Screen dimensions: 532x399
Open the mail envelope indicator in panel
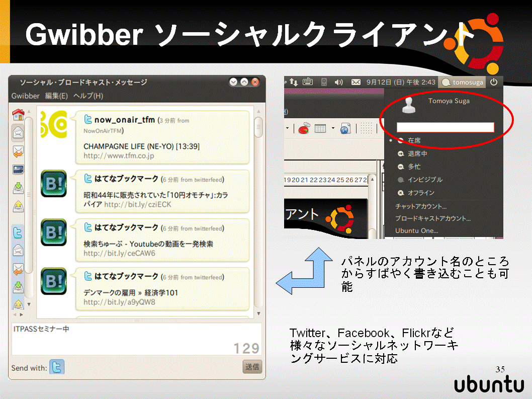coord(356,82)
